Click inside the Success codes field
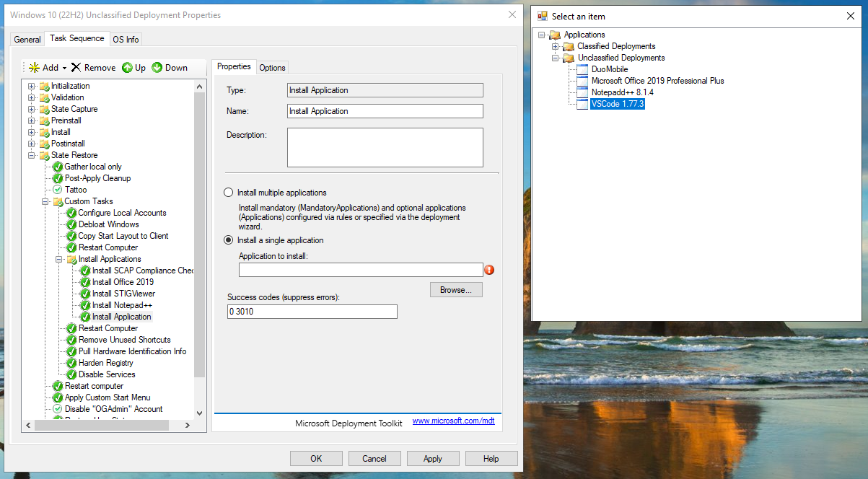Image resolution: width=868 pixels, height=479 pixels. (310, 311)
